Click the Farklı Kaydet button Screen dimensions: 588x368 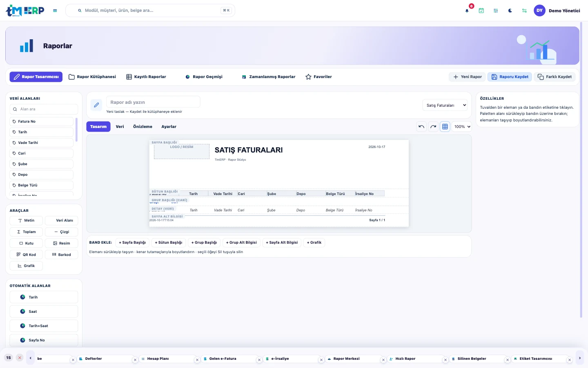pos(555,77)
